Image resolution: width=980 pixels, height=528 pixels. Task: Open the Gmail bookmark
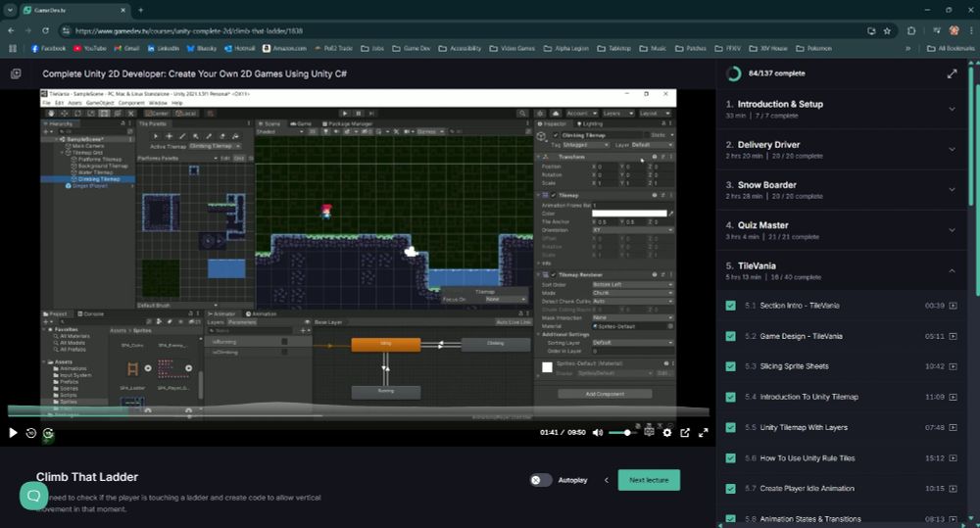[126, 48]
